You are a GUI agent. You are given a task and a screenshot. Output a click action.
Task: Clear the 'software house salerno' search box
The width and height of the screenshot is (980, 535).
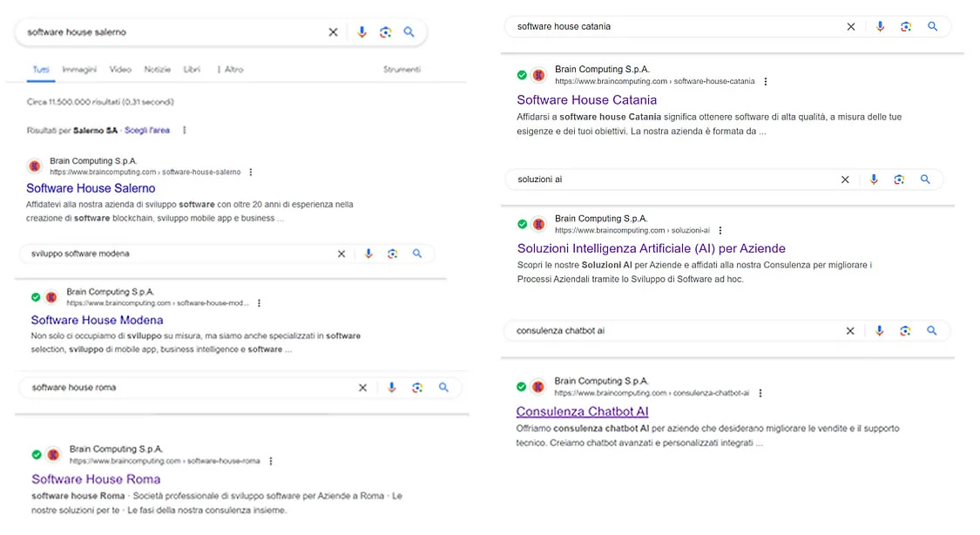(x=333, y=32)
